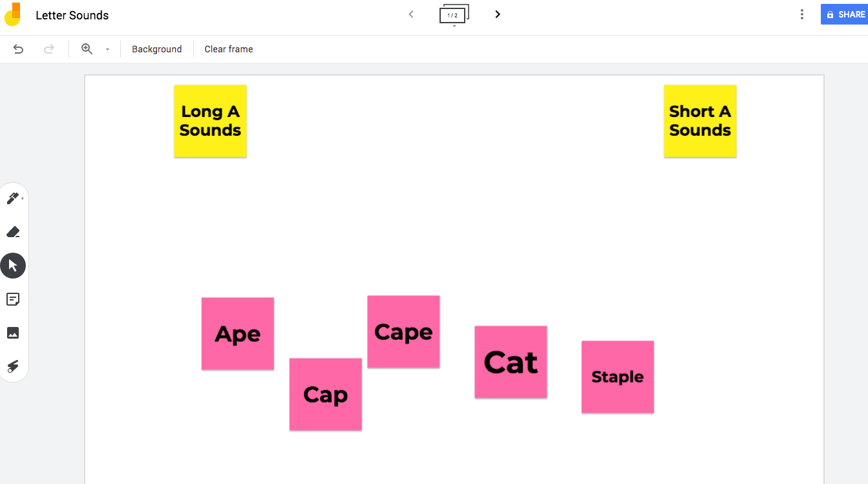Image resolution: width=868 pixels, height=484 pixels.
Task: Click the Add image icon
Action: coord(13,333)
